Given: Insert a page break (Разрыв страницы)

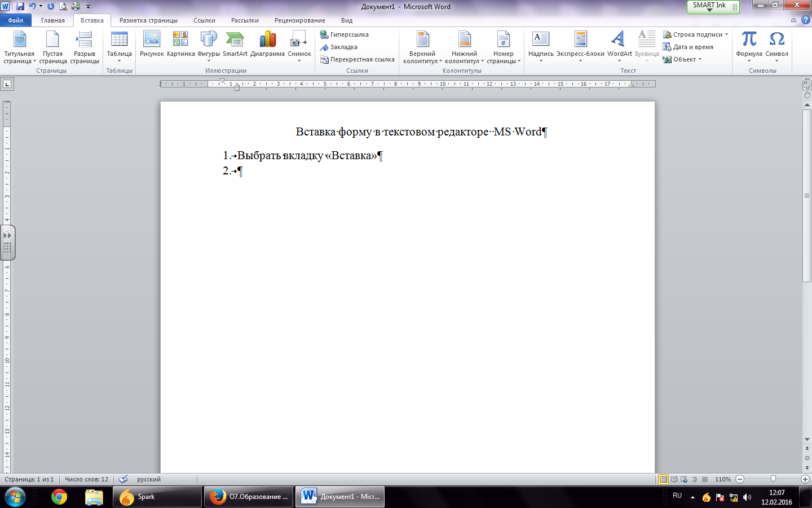Looking at the screenshot, I should pyautogui.click(x=85, y=47).
